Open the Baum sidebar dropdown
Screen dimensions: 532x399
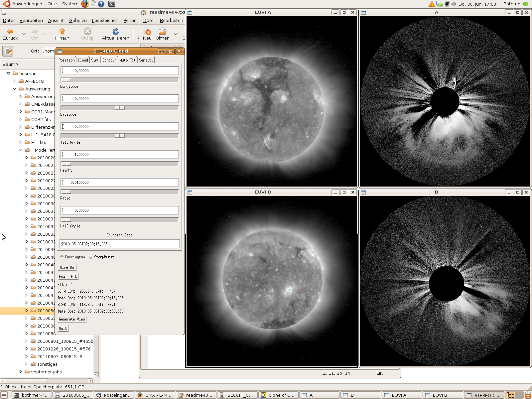(11, 64)
